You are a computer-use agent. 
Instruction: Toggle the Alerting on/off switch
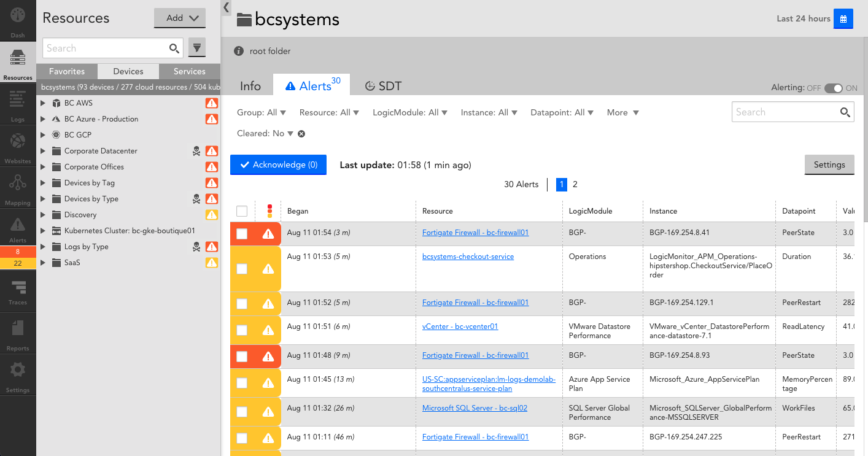[x=834, y=88]
